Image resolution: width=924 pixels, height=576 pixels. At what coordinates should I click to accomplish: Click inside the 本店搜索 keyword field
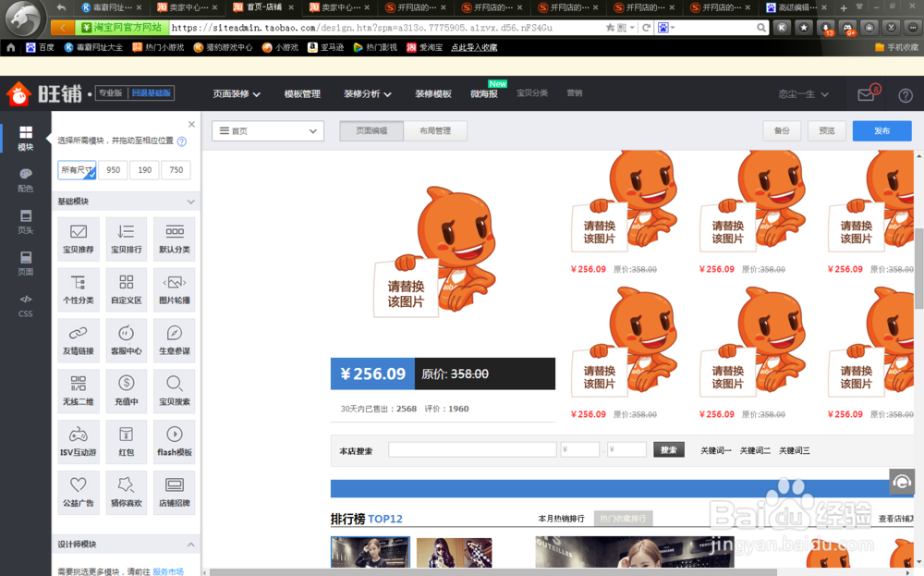(x=472, y=450)
